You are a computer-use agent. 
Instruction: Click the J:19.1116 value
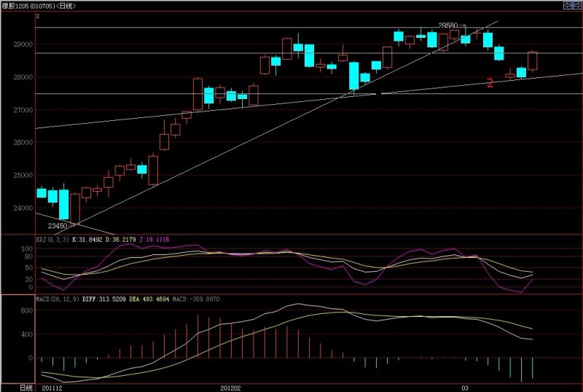click(x=154, y=240)
